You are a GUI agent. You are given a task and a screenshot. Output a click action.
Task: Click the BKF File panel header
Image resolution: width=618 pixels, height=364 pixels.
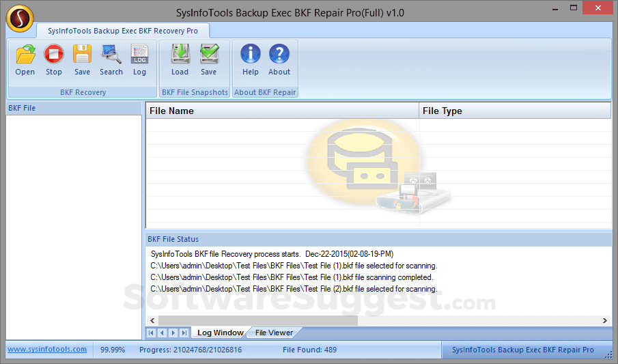pyautogui.click(x=74, y=108)
